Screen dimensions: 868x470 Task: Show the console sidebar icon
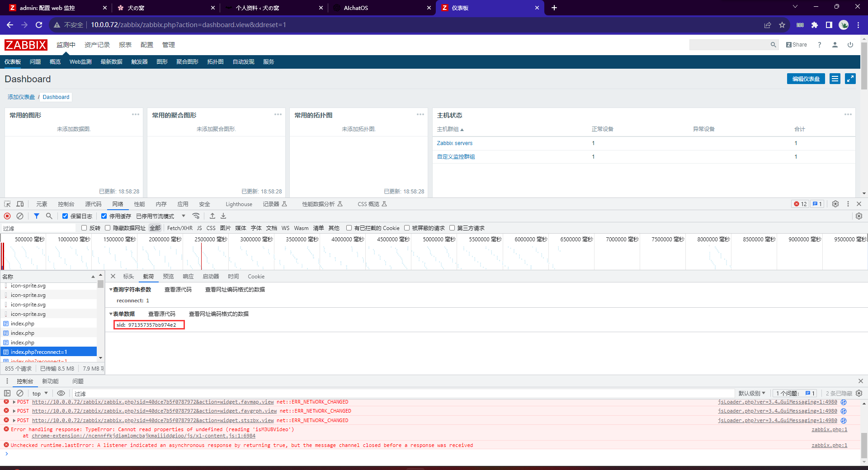(7, 393)
